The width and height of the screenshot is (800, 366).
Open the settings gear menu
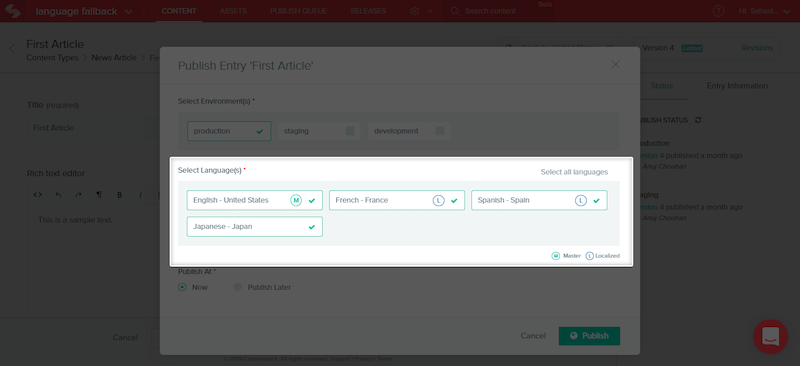[x=415, y=11]
